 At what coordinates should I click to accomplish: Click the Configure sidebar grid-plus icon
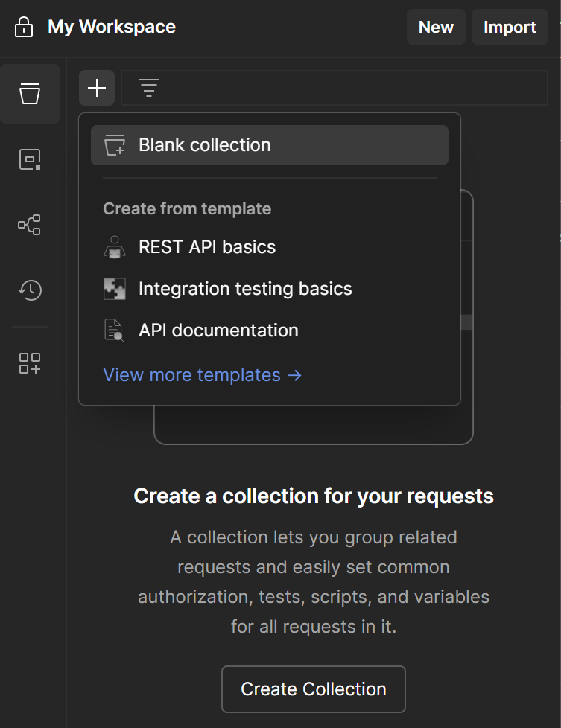click(x=30, y=363)
